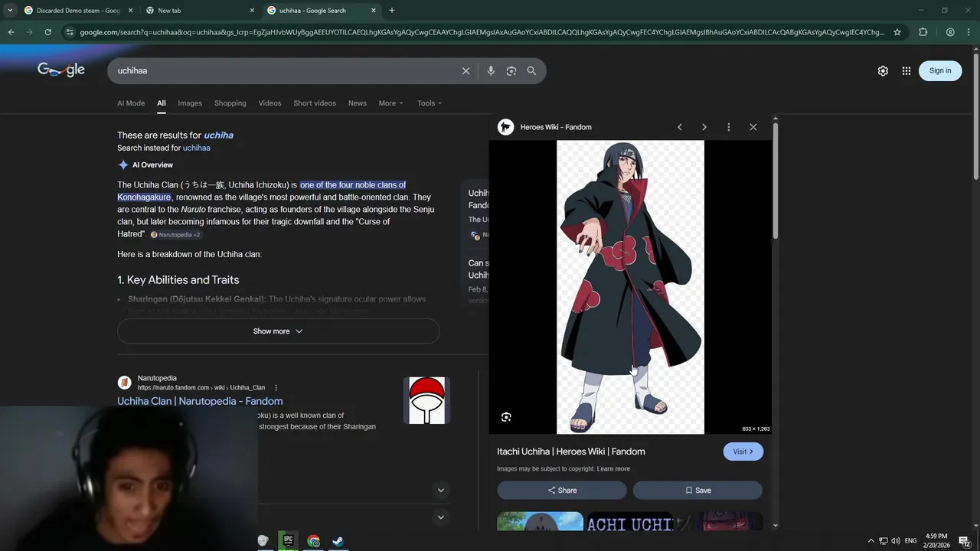
Task: Open the News search tab
Action: 358,103
